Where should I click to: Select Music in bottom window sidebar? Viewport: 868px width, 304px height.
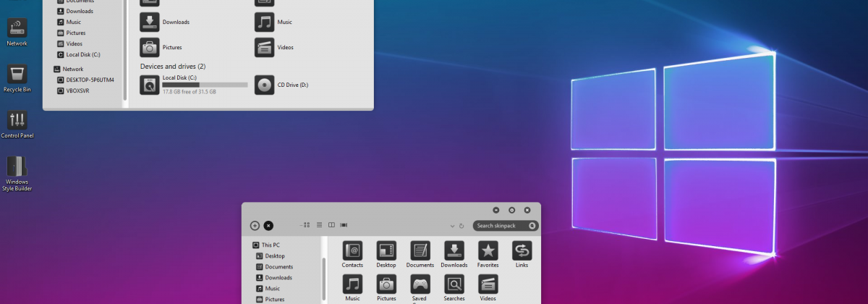point(268,289)
